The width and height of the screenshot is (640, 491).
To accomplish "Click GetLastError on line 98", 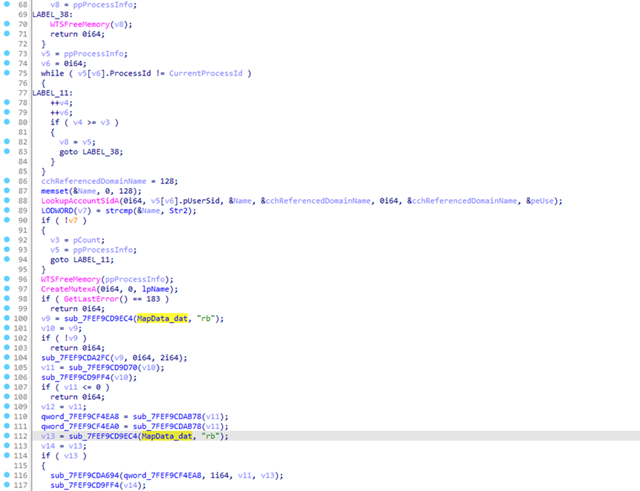I will click(91, 299).
